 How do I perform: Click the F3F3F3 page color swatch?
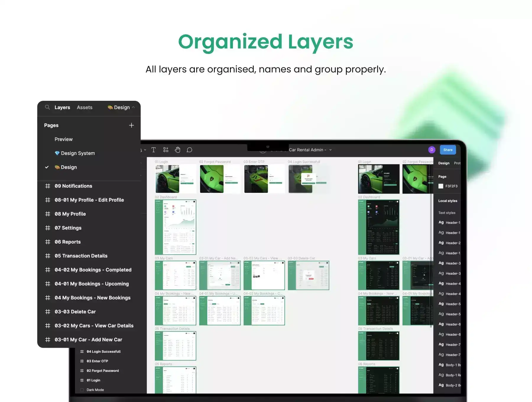pos(441,186)
